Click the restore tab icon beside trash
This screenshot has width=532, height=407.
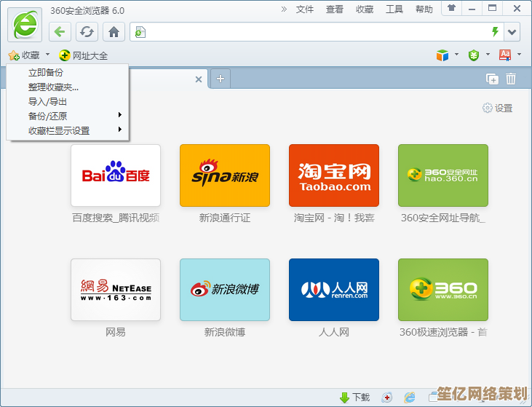(x=493, y=79)
